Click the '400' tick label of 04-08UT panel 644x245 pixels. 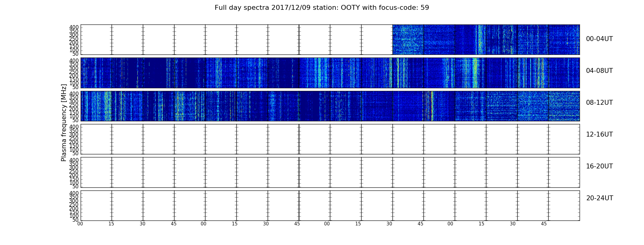[74, 61]
